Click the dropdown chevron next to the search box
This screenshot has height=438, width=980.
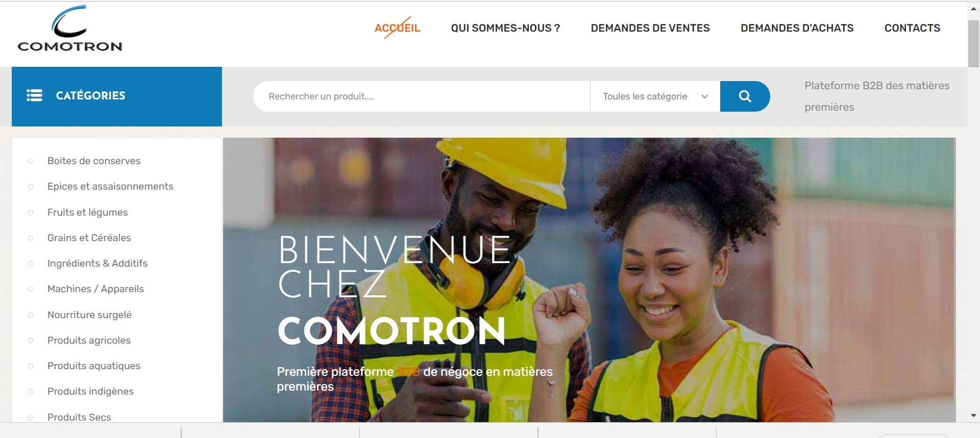click(705, 96)
